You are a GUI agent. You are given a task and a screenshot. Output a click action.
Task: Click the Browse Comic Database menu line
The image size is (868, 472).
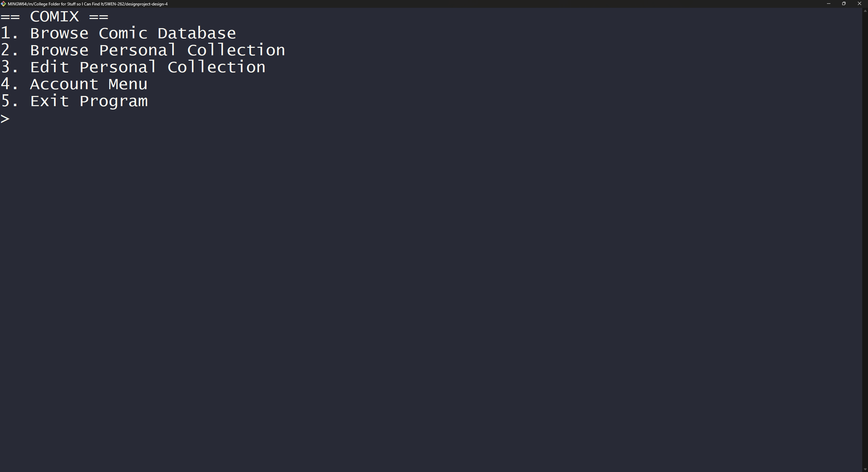118,33
